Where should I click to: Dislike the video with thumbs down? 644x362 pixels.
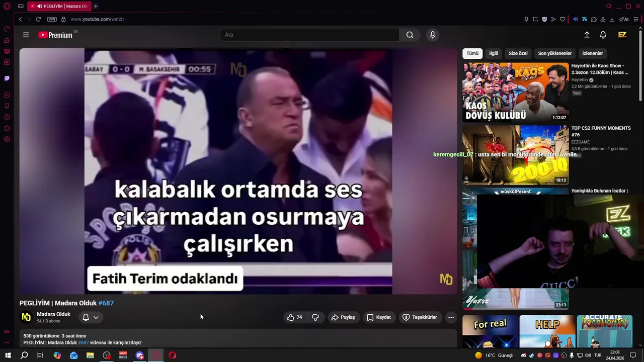point(315,317)
